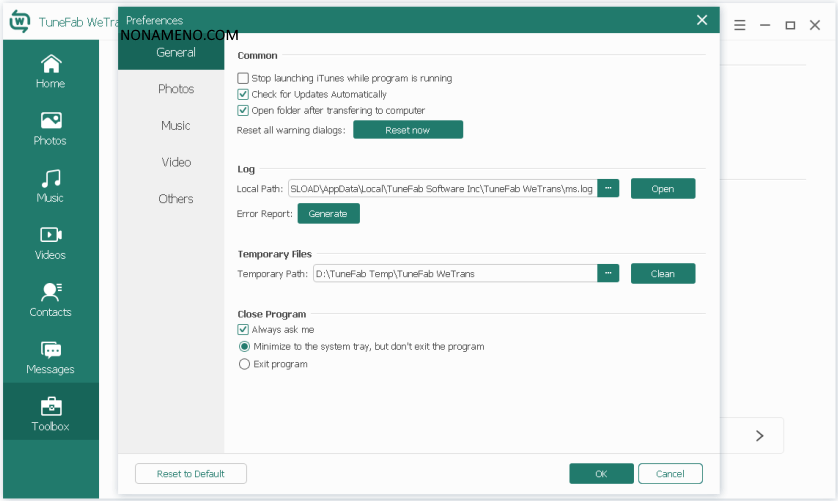
Task: Select the Exit program radio option
Action: click(244, 364)
